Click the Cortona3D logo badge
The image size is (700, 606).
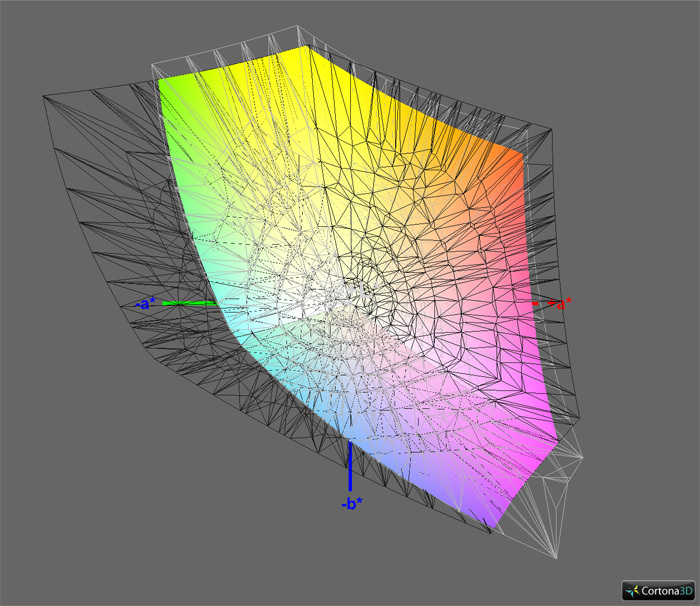point(658,590)
